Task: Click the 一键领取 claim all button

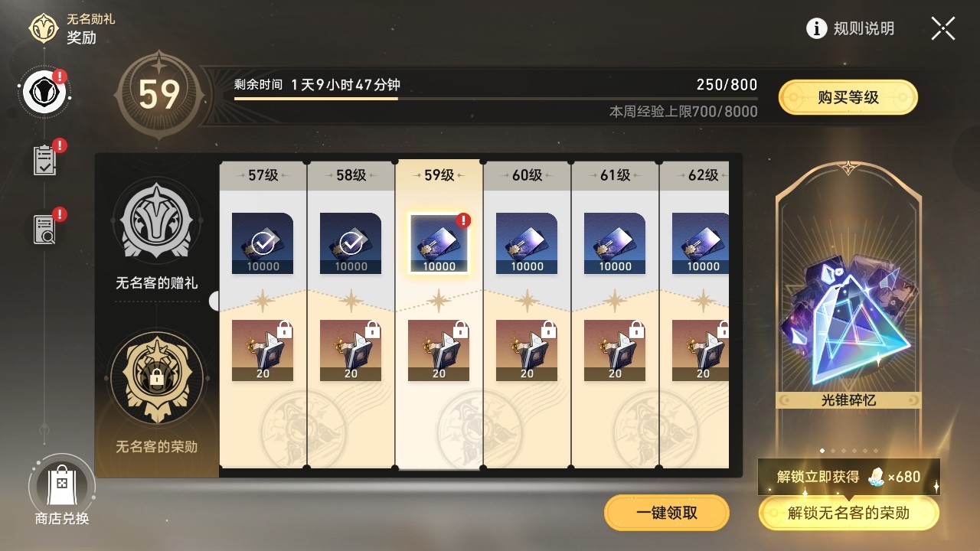Action: [x=667, y=513]
